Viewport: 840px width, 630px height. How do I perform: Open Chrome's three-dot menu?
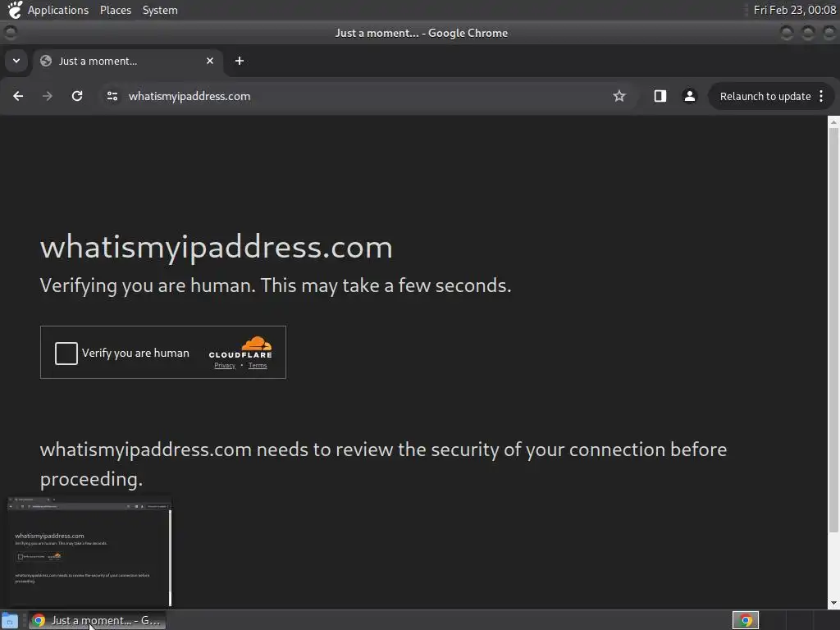click(x=821, y=96)
